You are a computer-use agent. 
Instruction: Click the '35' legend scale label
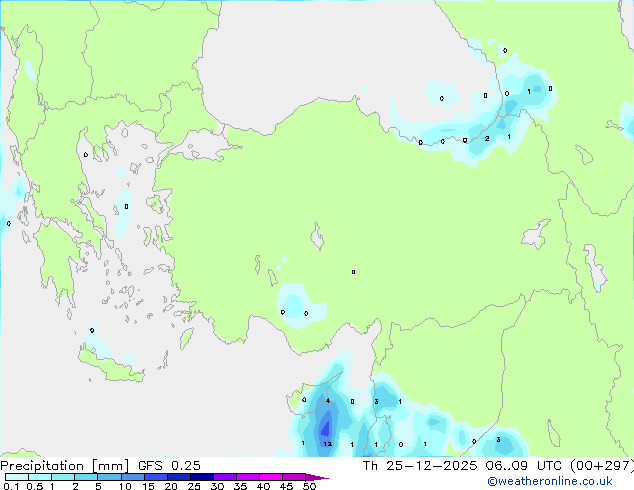point(240,486)
